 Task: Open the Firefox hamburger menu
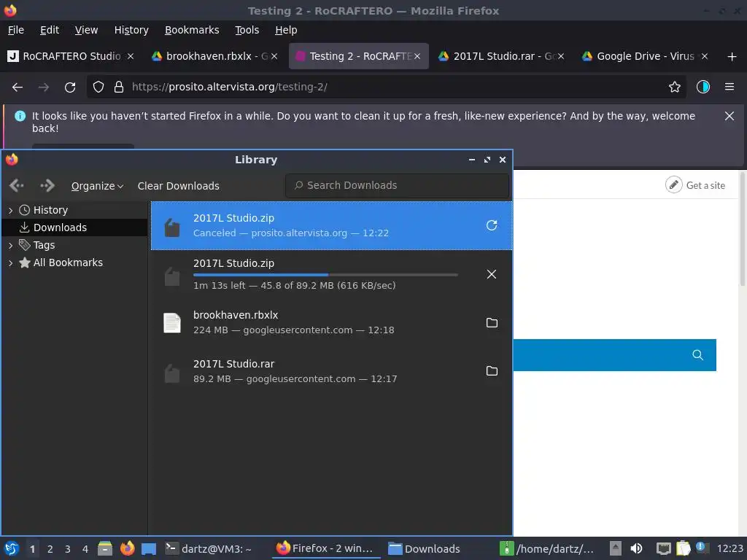pos(729,87)
